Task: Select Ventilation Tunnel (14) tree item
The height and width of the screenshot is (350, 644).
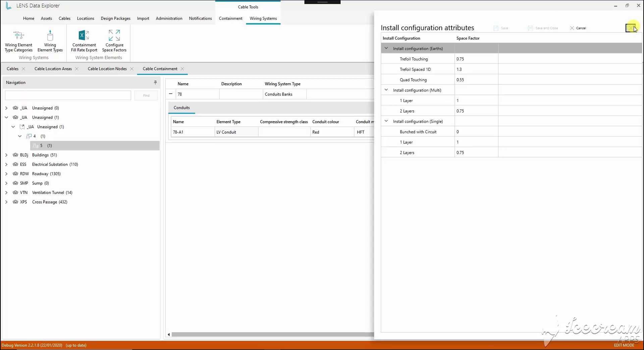Action: 52,193
